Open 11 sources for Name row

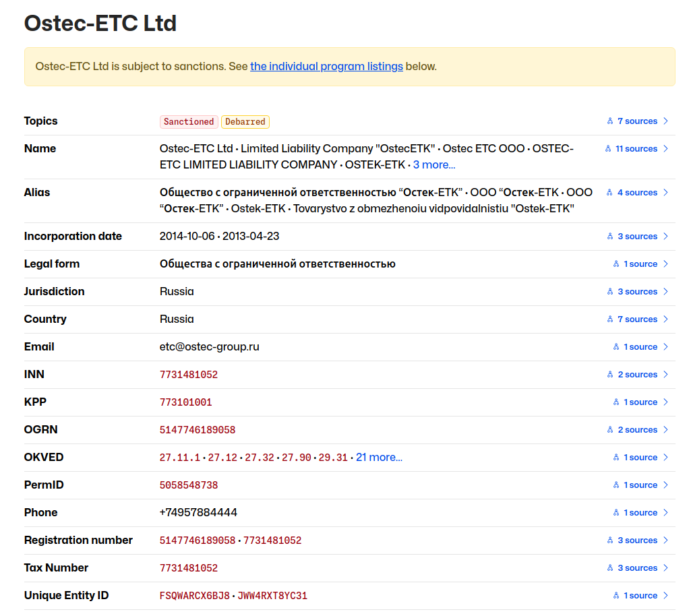(x=636, y=148)
